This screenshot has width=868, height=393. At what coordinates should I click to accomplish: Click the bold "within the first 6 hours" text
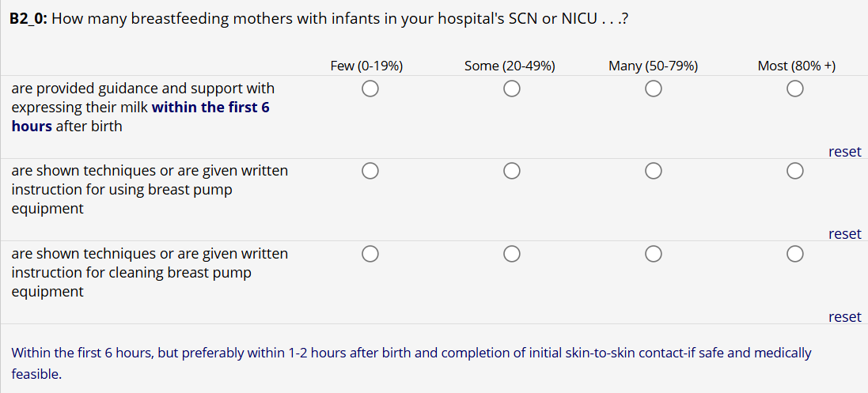tap(210, 108)
